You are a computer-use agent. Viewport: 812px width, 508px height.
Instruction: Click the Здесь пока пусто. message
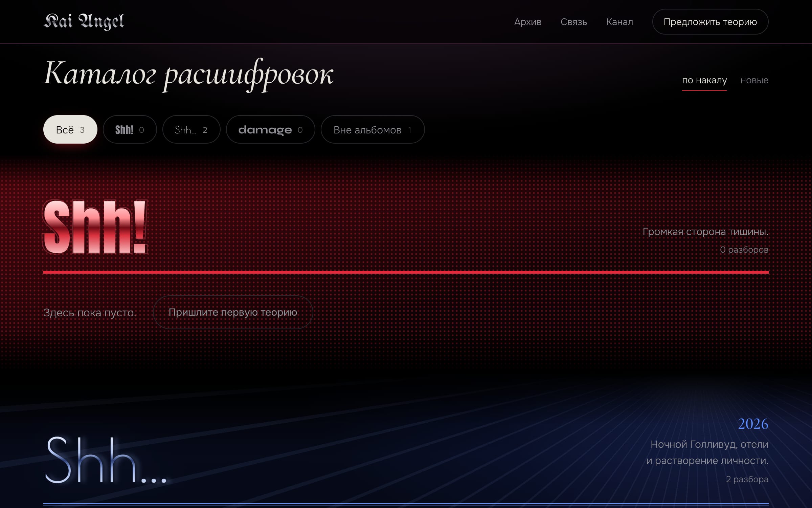tap(90, 313)
